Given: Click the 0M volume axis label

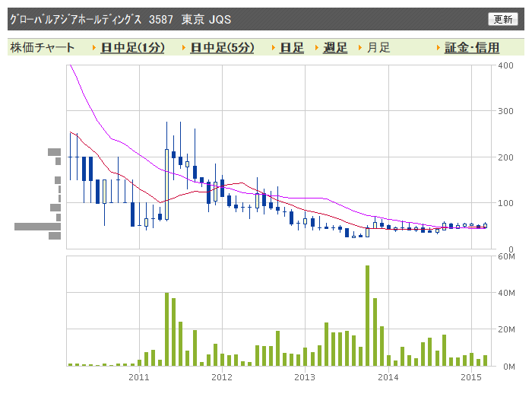Looking at the screenshot, I should point(508,367).
